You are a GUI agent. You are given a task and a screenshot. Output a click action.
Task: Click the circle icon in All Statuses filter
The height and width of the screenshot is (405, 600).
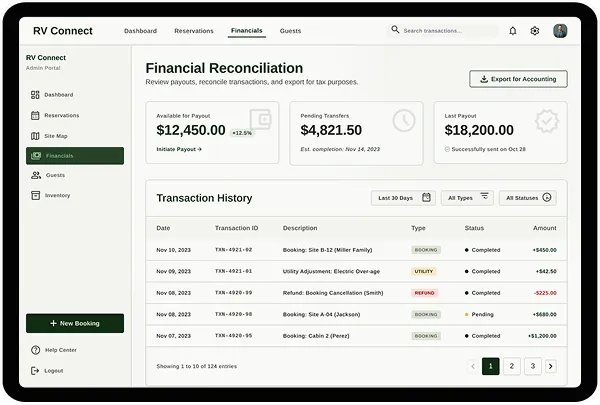547,198
